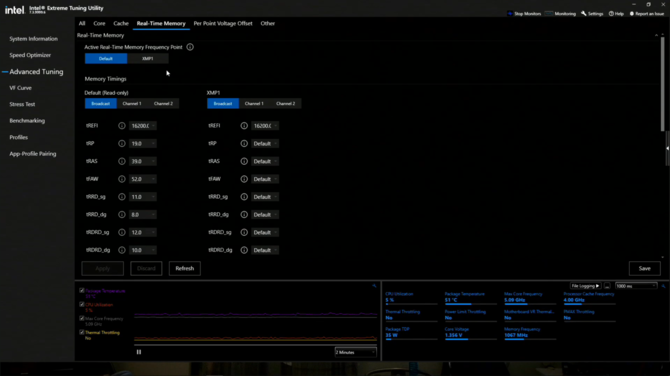The height and width of the screenshot is (376, 670).
Task: Uncheck Package Temperature graph checkbox
Action: 82,291
